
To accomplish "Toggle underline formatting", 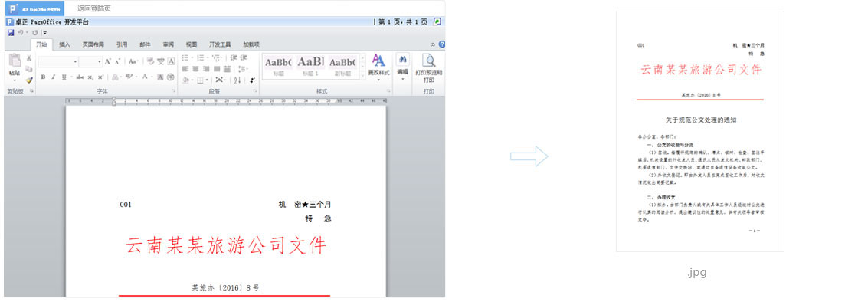I will (x=64, y=77).
